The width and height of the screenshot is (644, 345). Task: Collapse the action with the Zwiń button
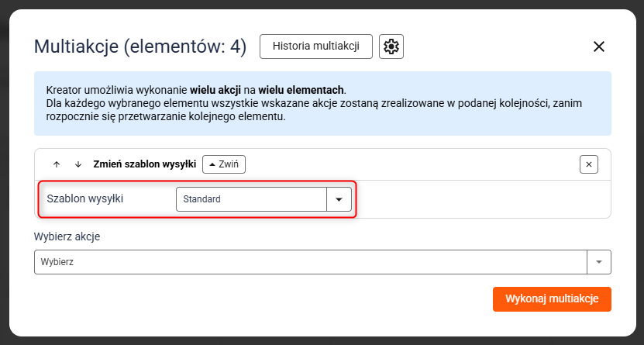coord(224,164)
